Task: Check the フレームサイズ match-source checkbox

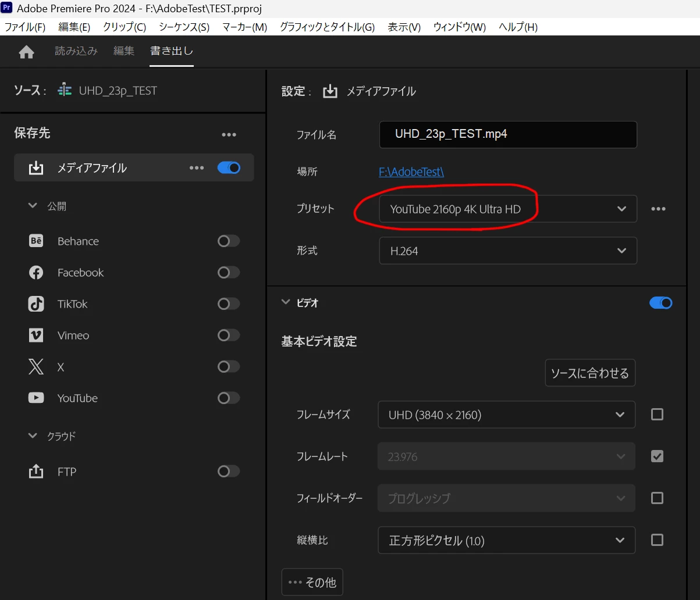Action: (x=657, y=414)
